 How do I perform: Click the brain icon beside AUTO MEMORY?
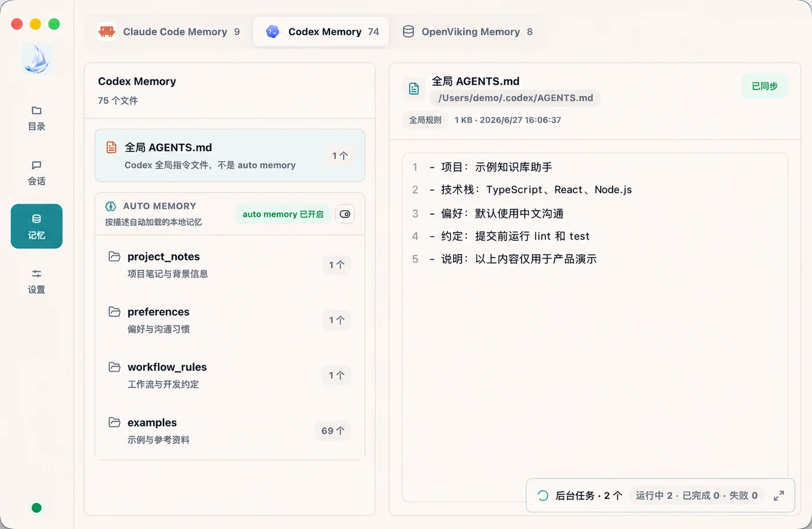(x=111, y=206)
